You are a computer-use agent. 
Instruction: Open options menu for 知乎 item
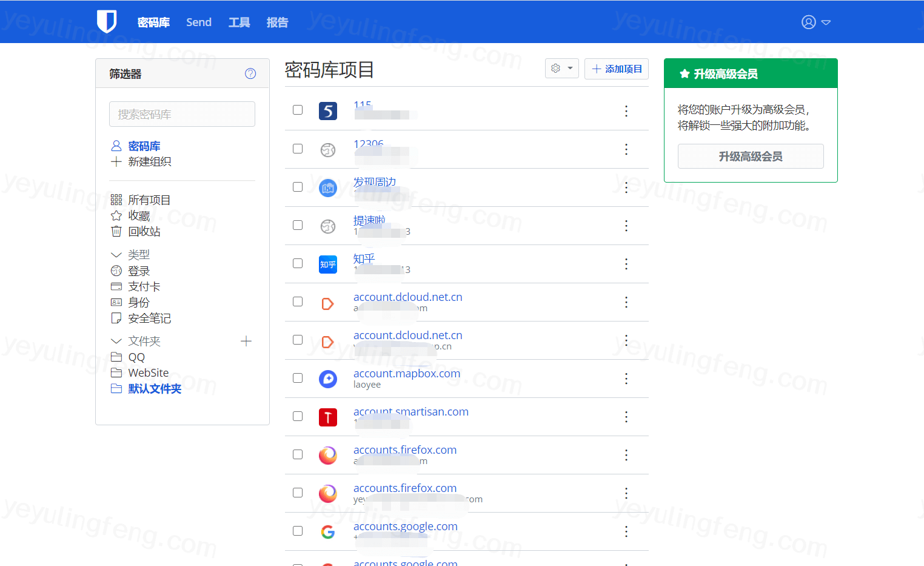click(x=626, y=264)
